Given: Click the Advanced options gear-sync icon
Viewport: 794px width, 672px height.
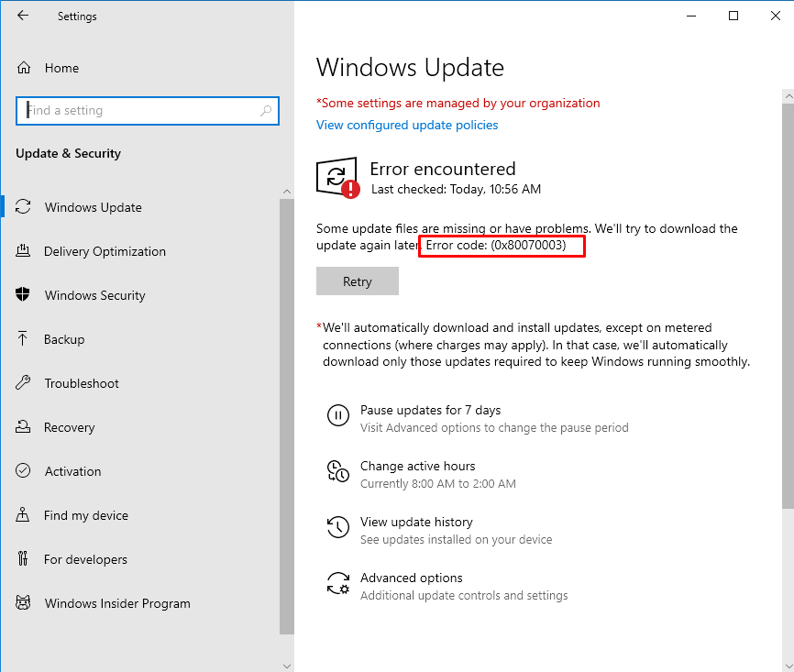Looking at the screenshot, I should (x=337, y=583).
